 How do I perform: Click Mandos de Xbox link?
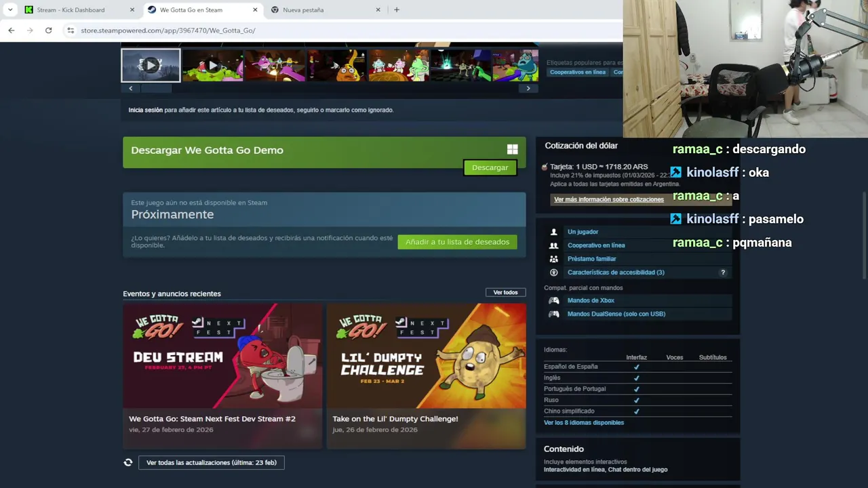click(591, 300)
